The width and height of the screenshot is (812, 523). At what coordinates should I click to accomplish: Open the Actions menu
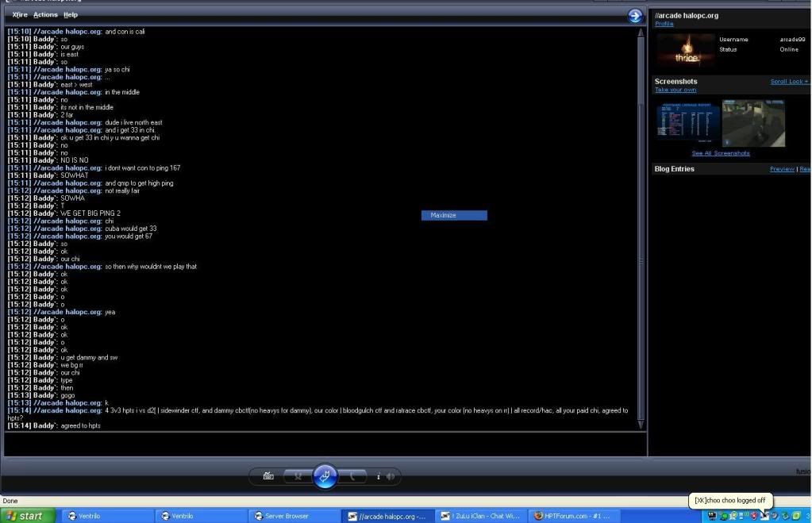tap(45, 15)
